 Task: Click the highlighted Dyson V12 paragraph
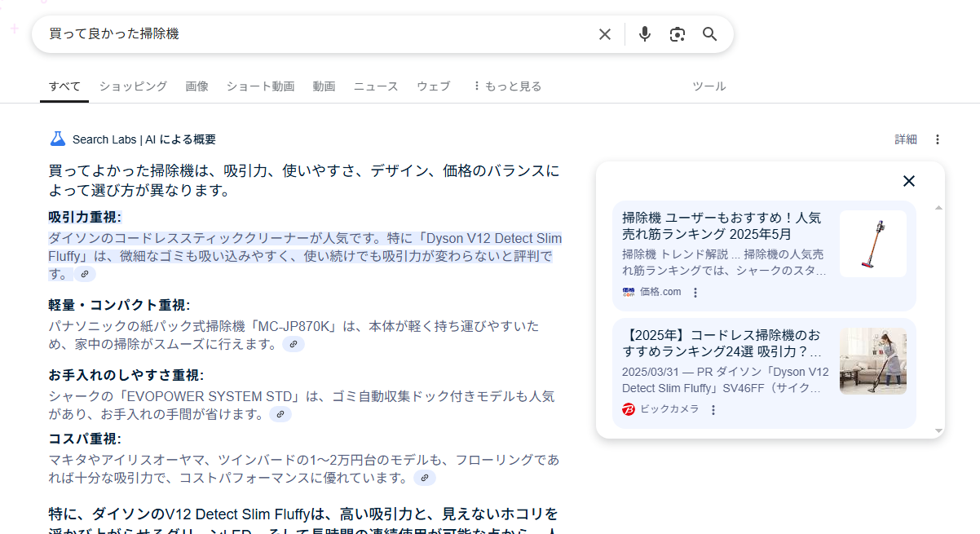point(304,256)
